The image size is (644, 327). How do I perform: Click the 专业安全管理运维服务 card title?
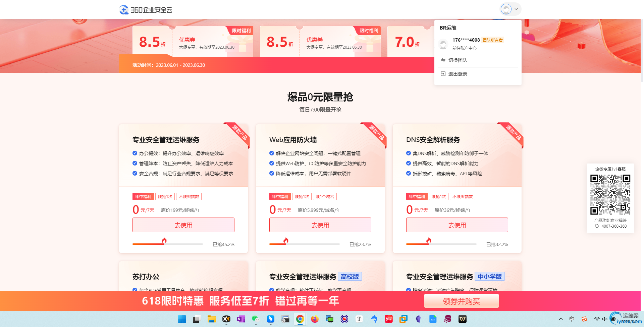click(166, 140)
